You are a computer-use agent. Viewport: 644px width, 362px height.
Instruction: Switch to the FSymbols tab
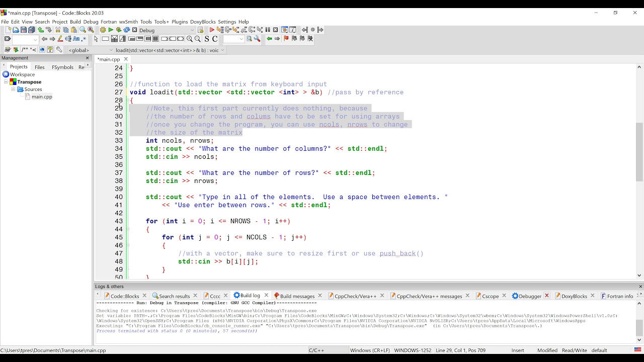(x=62, y=67)
